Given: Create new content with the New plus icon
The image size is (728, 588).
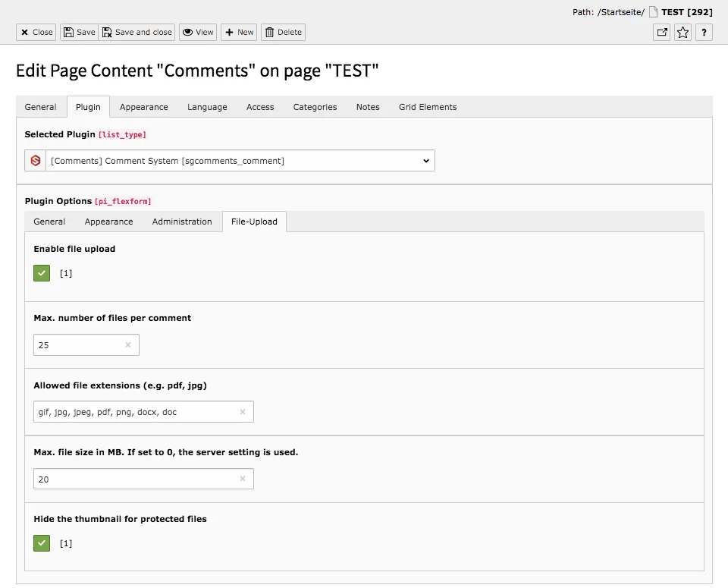Looking at the screenshot, I should [238, 32].
